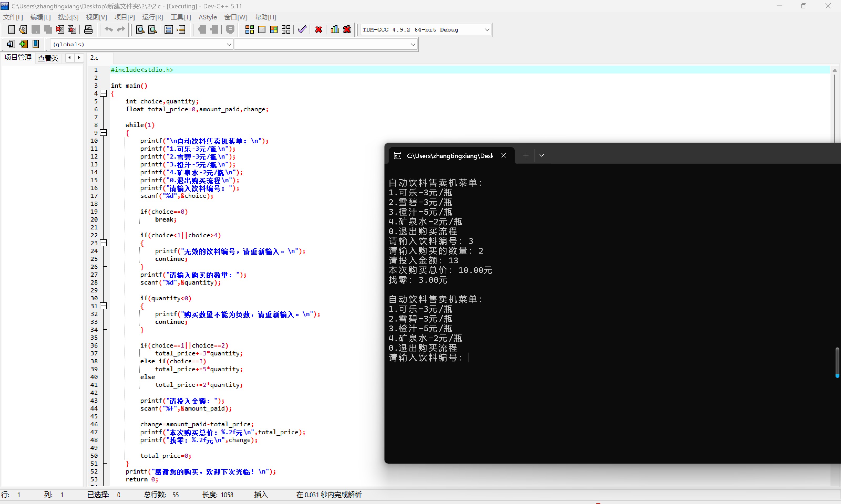The height and width of the screenshot is (504, 841).
Task: Click the Print icon in toolbar
Action: click(88, 30)
